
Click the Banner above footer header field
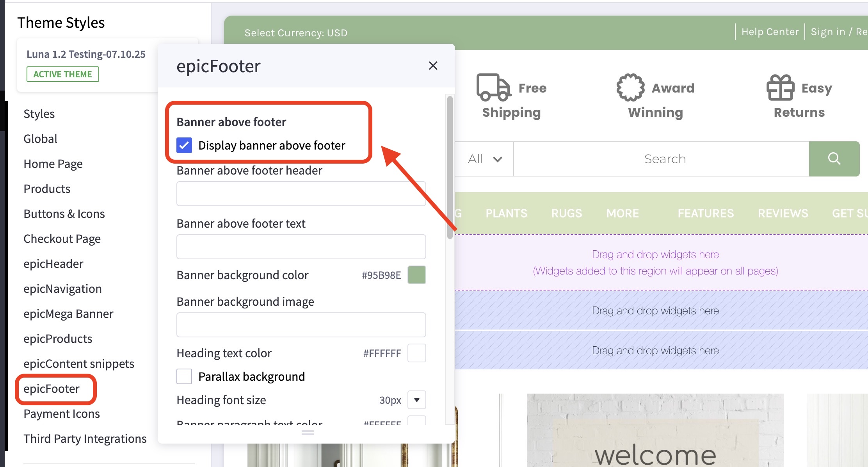[301, 193]
